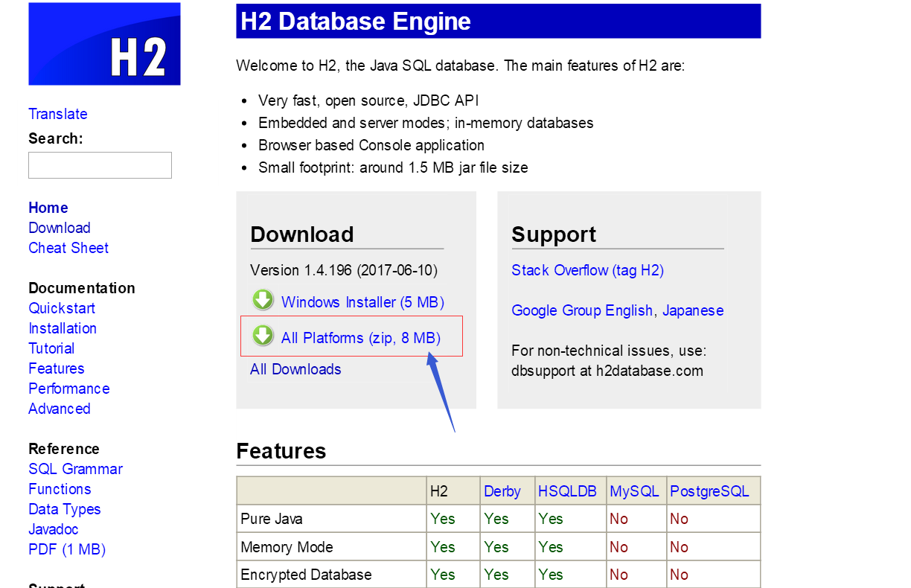
Task: Open the Quickstart documentation link
Action: pyautogui.click(x=62, y=308)
